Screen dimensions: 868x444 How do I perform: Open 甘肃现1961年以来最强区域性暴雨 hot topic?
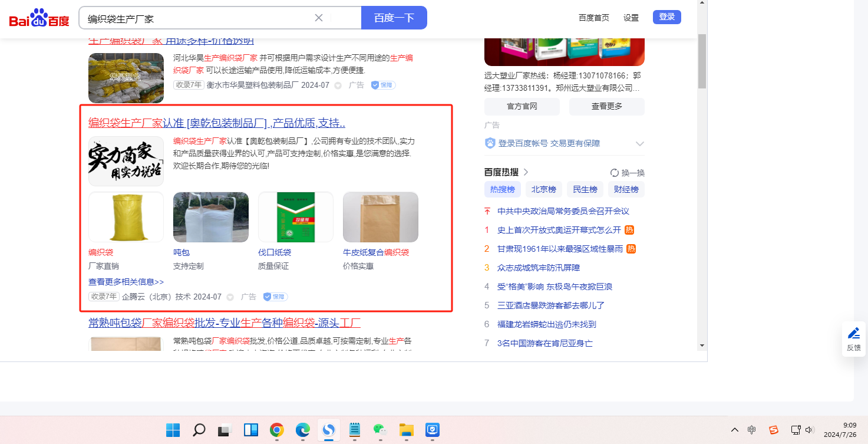pos(560,249)
